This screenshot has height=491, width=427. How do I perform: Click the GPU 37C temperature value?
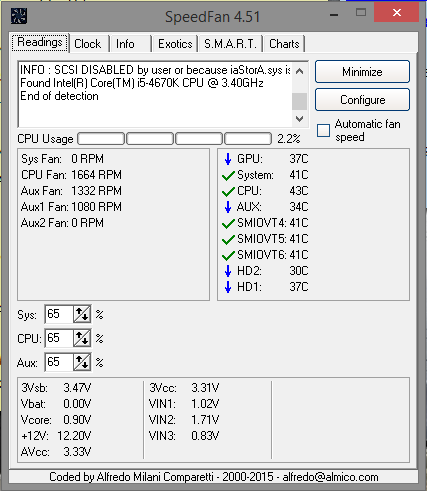click(299, 159)
